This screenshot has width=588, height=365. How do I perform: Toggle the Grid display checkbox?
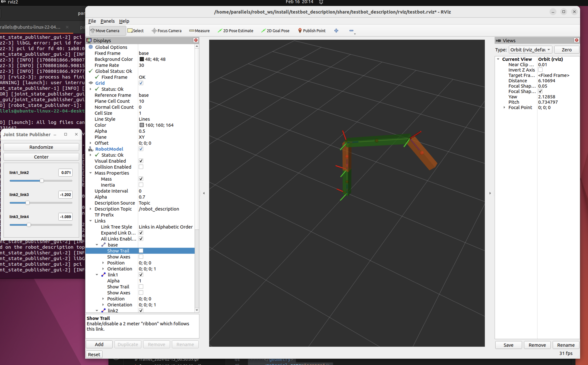tap(141, 83)
